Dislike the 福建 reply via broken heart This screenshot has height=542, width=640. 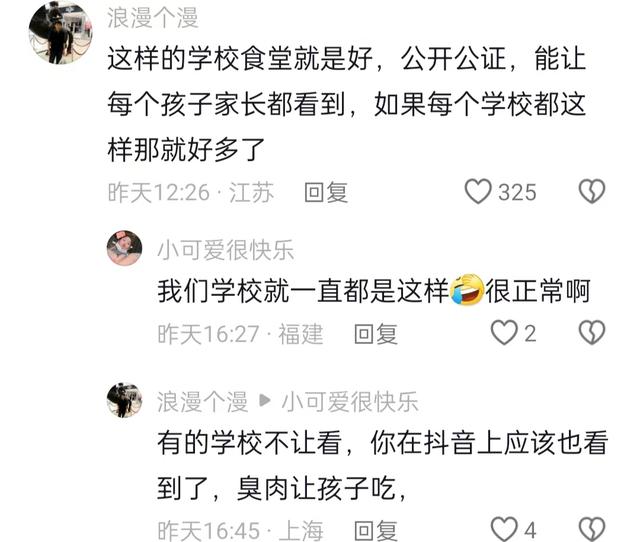coord(592,333)
